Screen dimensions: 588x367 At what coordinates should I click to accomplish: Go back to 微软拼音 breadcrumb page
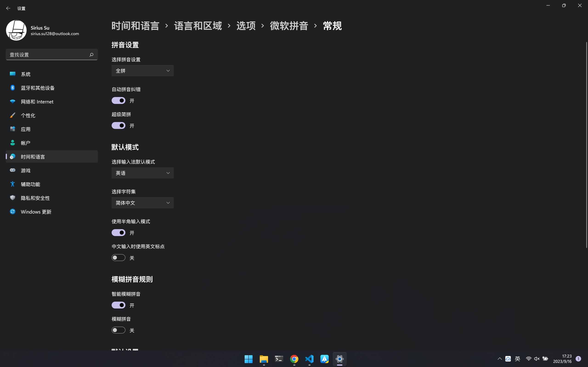tap(289, 25)
